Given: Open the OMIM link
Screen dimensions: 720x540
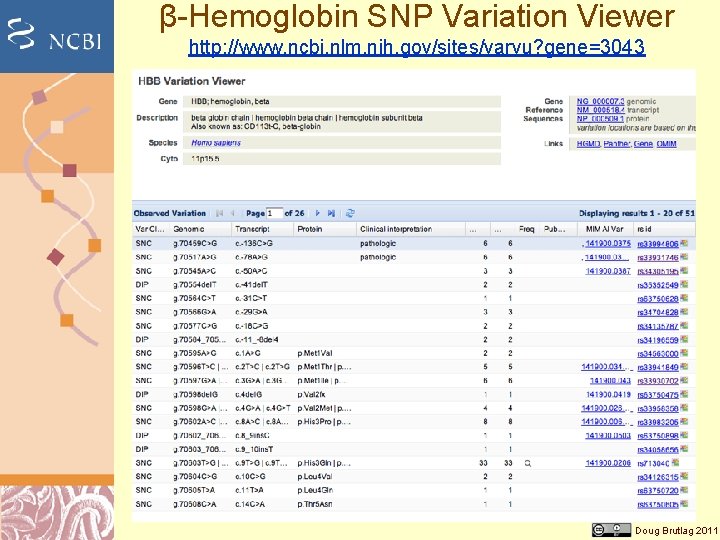Looking at the screenshot, I should click(666, 144).
